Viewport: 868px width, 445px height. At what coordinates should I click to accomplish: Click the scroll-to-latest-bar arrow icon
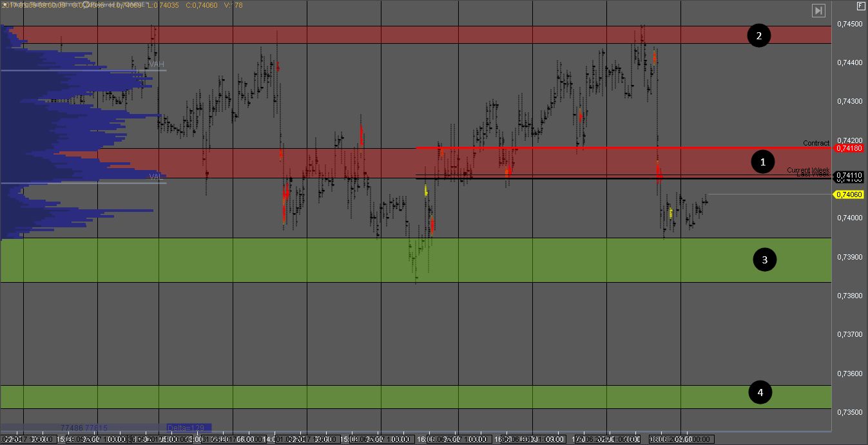coord(818,10)
